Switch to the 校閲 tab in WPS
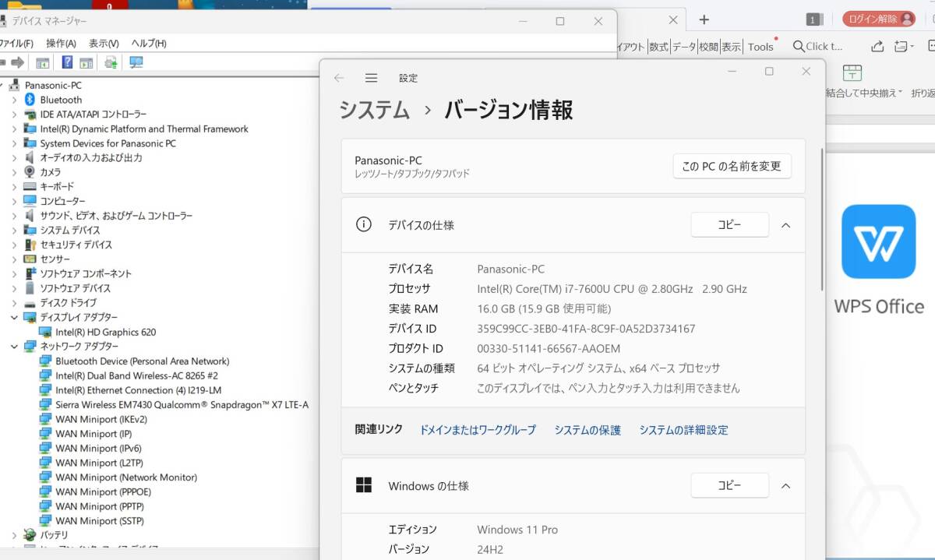 click(708, 47)
